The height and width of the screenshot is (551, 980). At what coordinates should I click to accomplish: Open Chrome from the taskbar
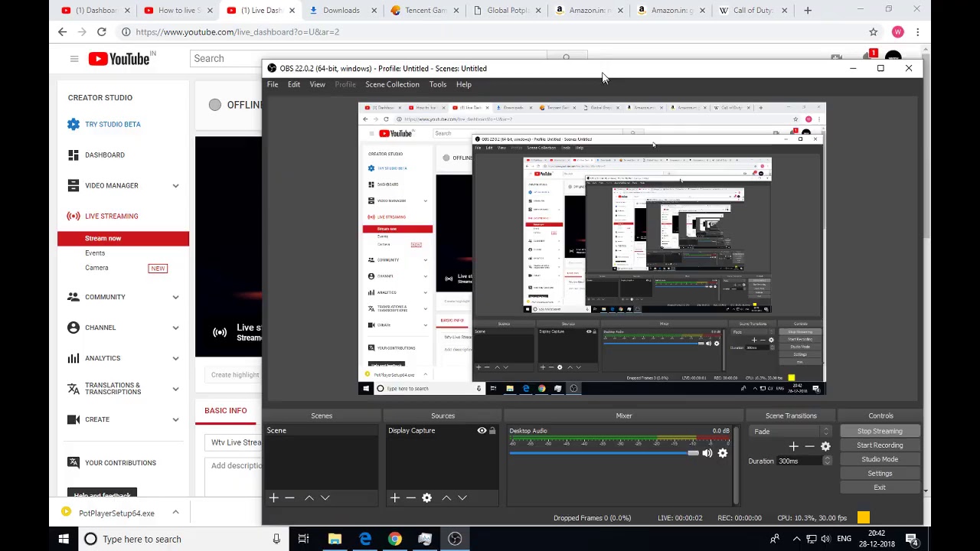pyautogui.click(x=394, y=539)
